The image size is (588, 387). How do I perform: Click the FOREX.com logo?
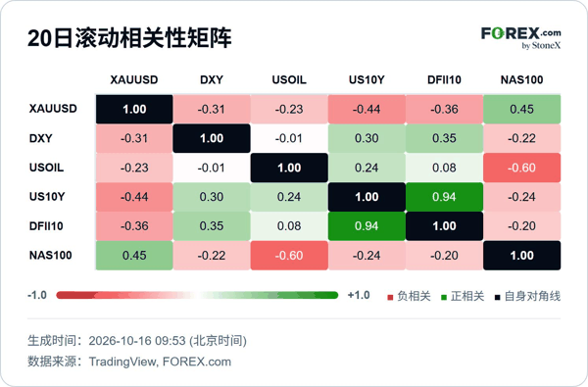click(521, 38)
